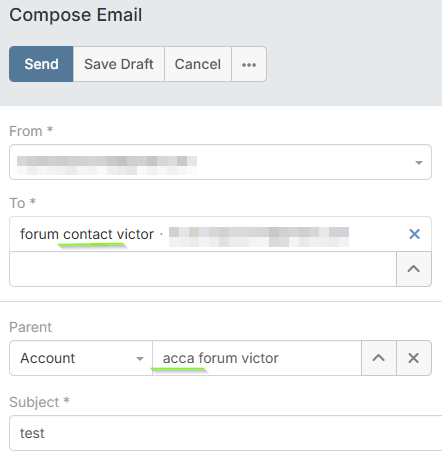Open parent record selector chevron
The height and width of the screenshot is (460, 442).
point(379,358)
